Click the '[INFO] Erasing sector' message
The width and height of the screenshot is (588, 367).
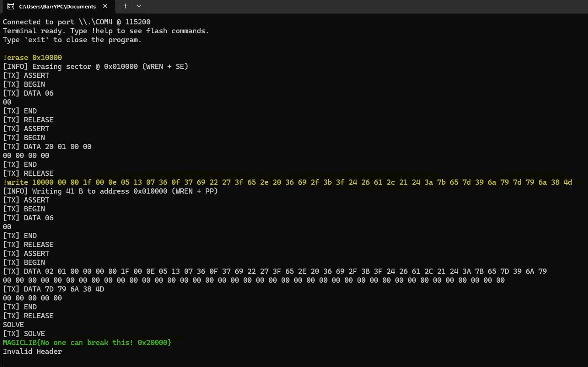coord(95,67)
